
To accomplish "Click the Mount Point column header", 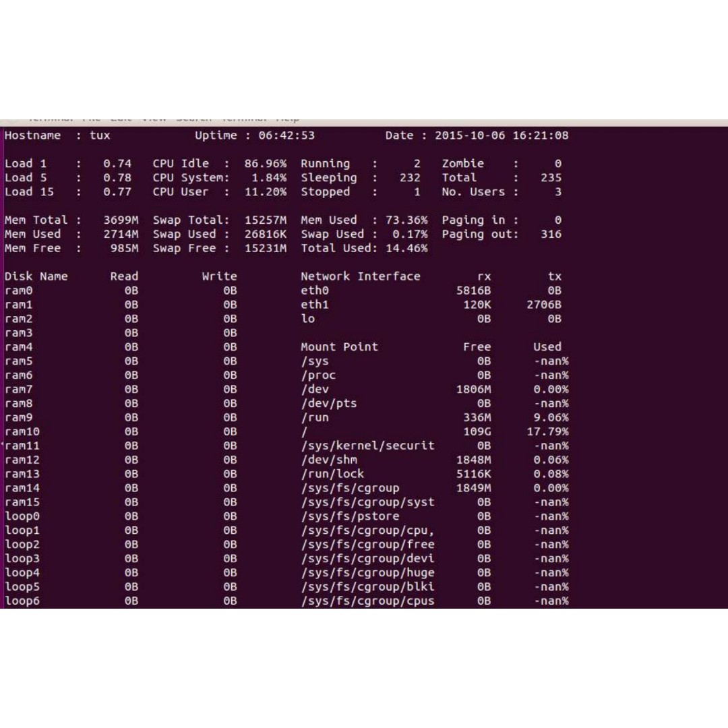I will 339,347.
